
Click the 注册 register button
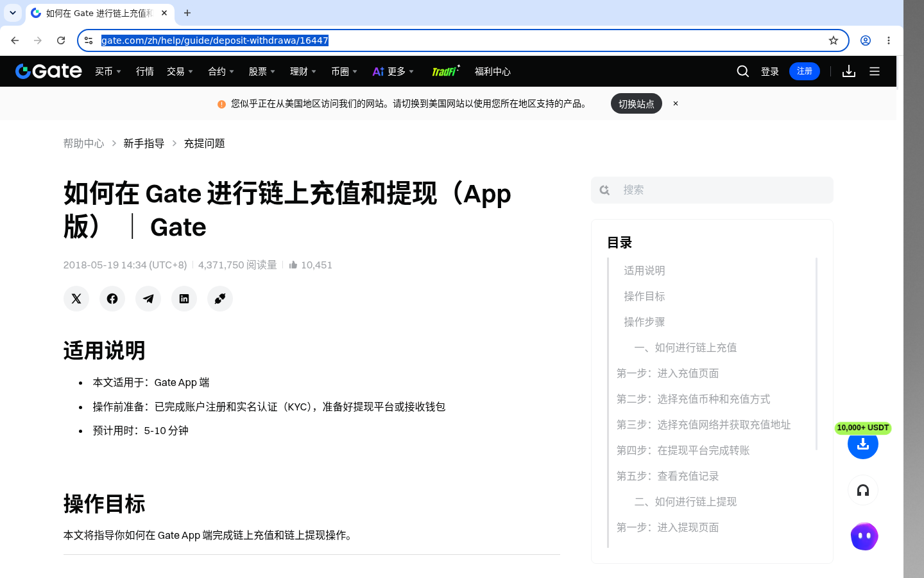(805, 71)
